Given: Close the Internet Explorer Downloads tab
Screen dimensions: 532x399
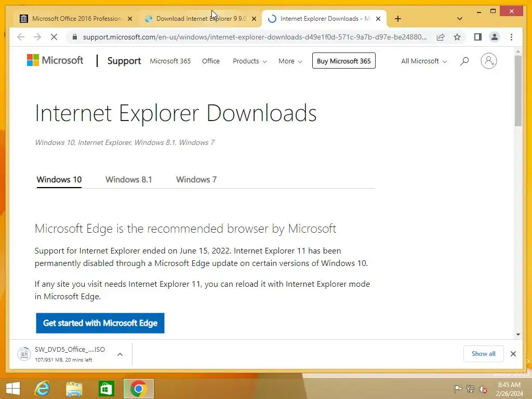Looking at the screenshot, I should point(378,19).
